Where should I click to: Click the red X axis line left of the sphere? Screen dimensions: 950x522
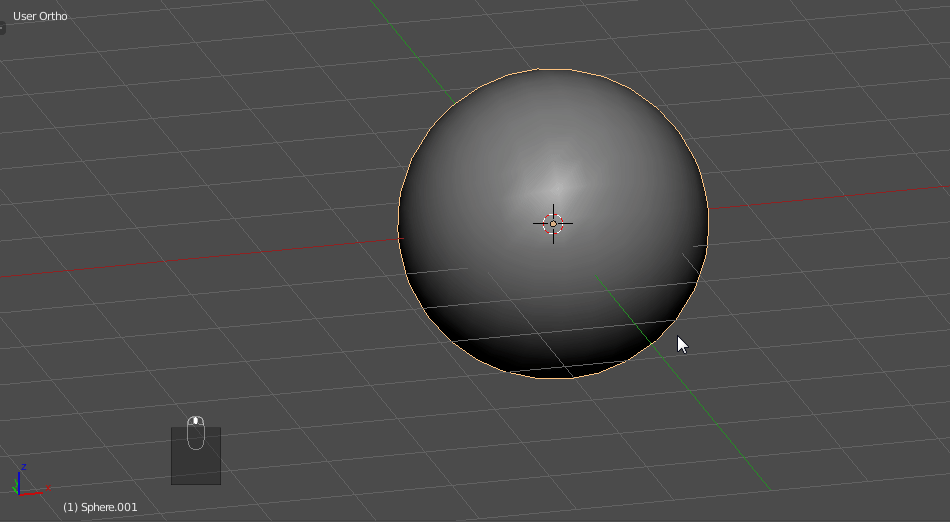pos(200,256)
